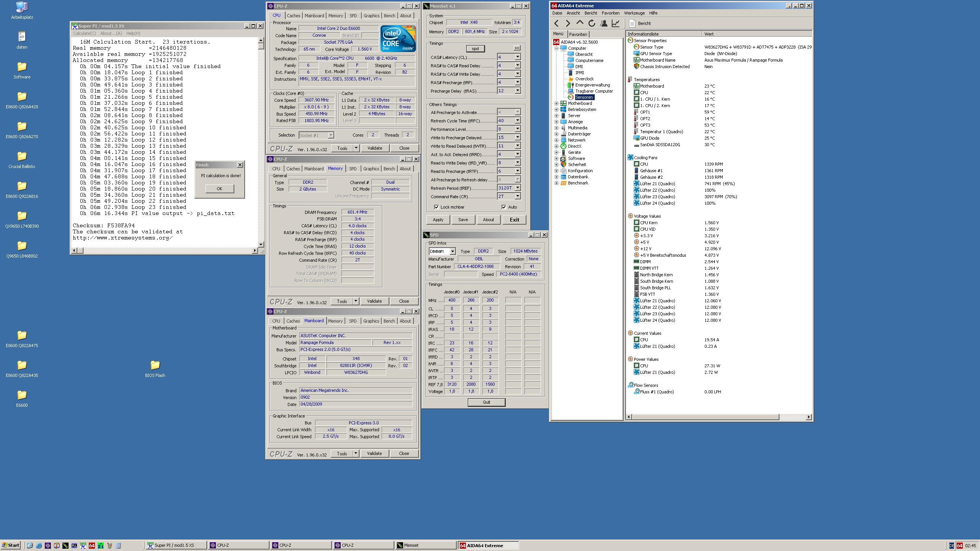Click the Save button in MemSet
980x551 pixels.
tap(463, 220)
